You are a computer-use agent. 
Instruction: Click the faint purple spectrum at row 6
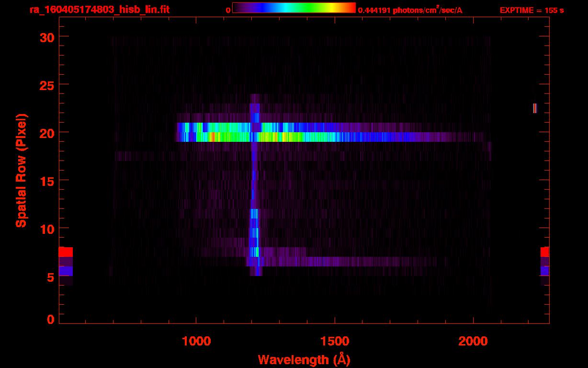click(342, 262)
